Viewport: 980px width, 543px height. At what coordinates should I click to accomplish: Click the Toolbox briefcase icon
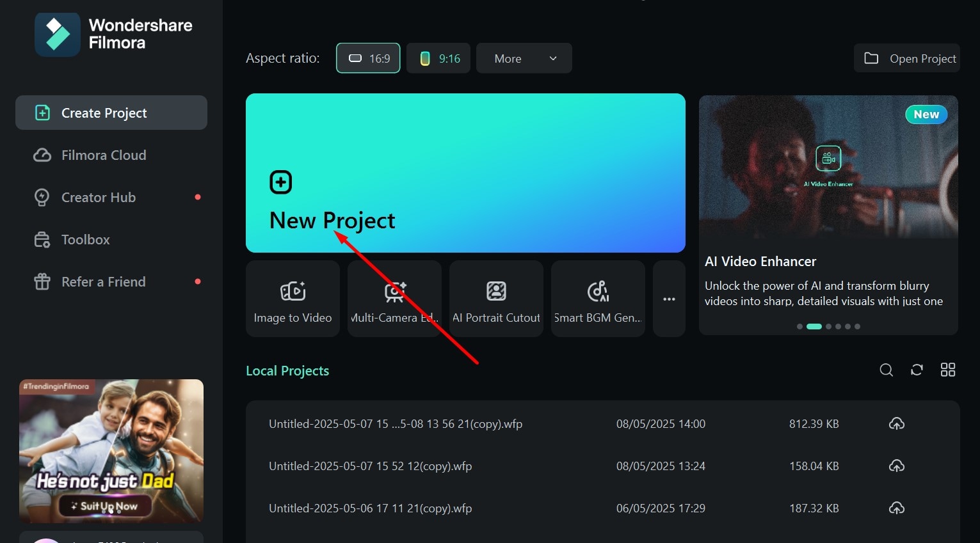42,239
